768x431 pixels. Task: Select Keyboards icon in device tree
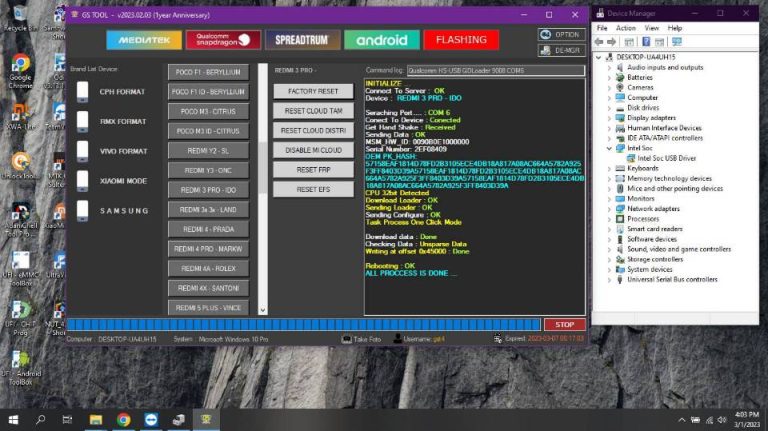620,168
